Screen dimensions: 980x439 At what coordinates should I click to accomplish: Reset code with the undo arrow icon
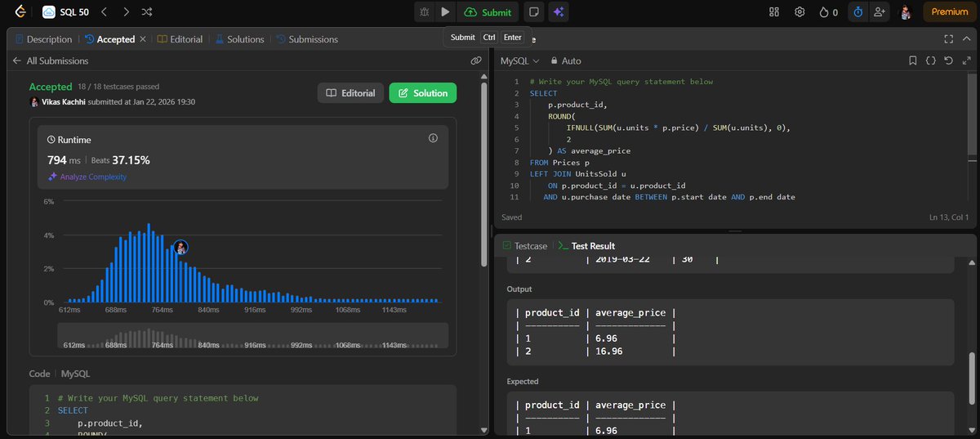click(948, 60)
